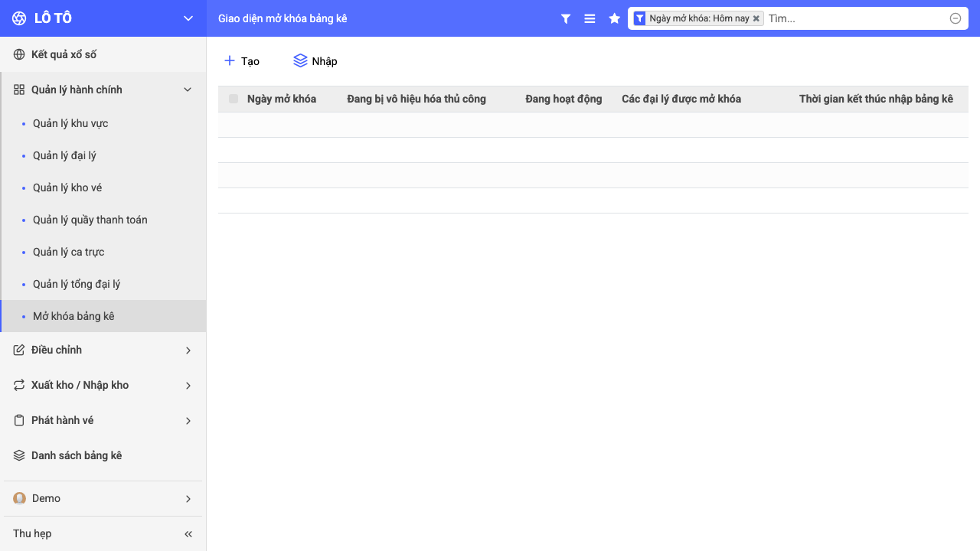Expand the Điều chỉnh menu
The height and width of the screenshot is (551, 980).
coord(103,350)
